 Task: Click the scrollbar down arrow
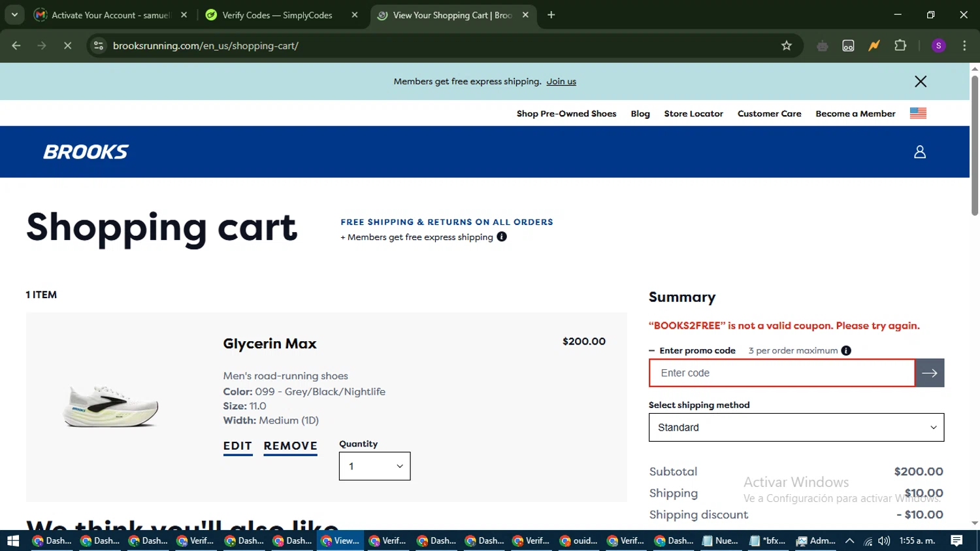point(975,524)
